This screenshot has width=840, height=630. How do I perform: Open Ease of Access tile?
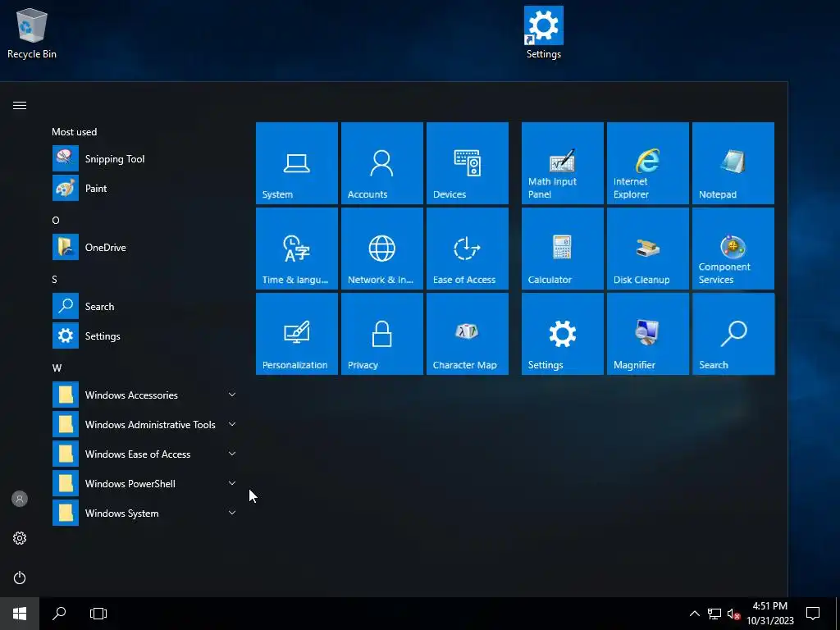pos(467,248)
